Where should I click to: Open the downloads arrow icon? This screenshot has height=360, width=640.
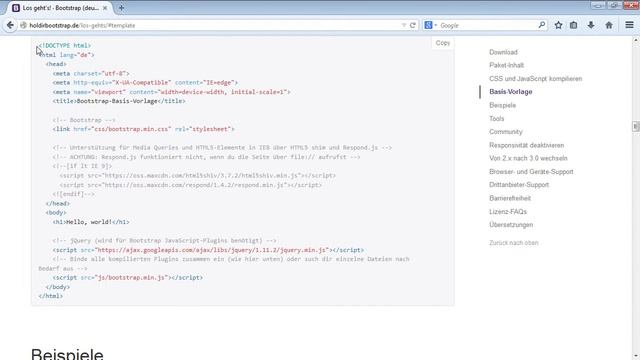coord(591,25)
